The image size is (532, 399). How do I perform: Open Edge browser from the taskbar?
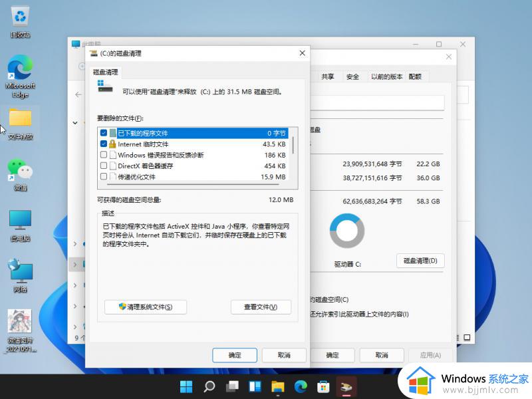pos(301,386)
